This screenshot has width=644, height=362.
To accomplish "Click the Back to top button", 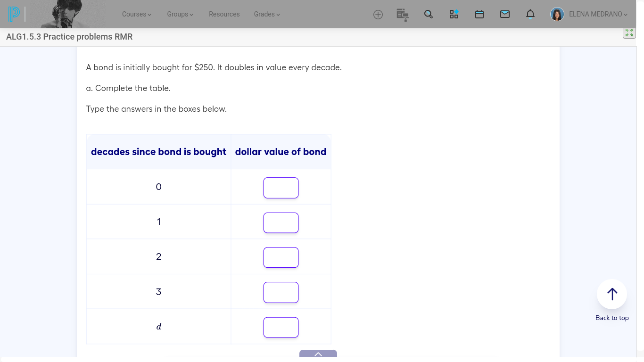I will click(611, 293).
